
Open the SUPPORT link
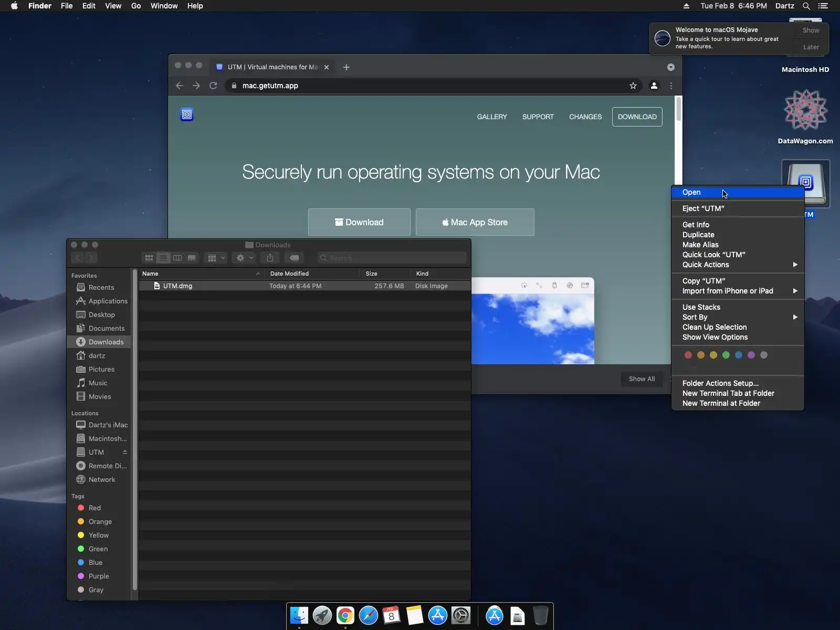click(538, 117)
